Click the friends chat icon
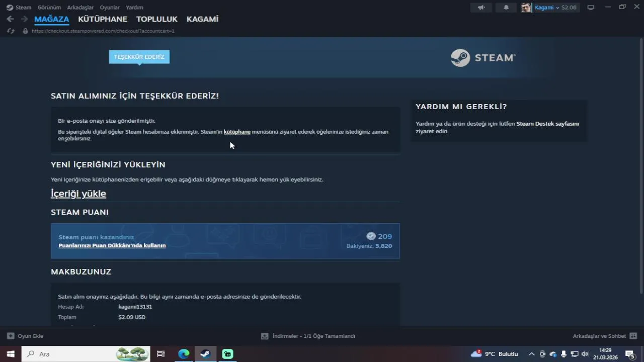This screenshot has width=644, height=362. tap(633, 336)
